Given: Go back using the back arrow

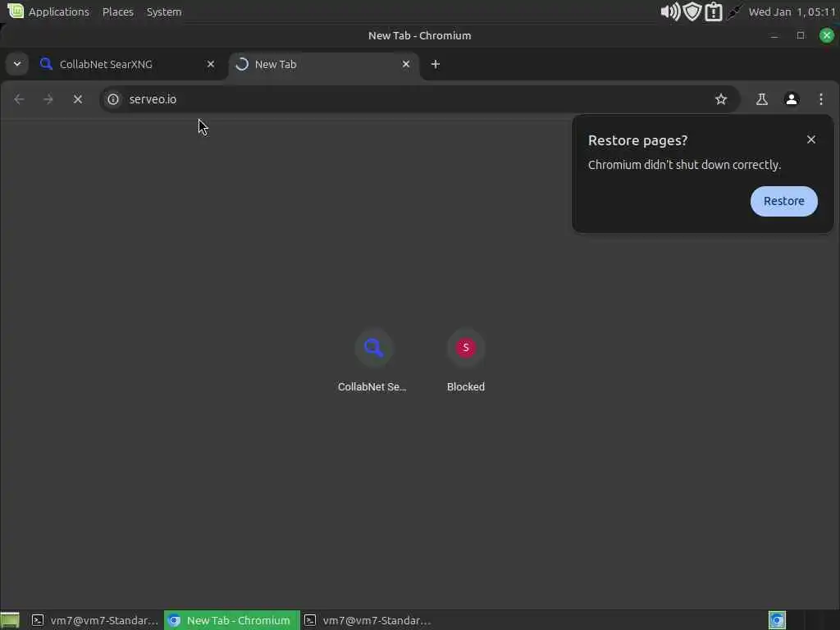Looking at the screenshot, I should coord(20,99).
